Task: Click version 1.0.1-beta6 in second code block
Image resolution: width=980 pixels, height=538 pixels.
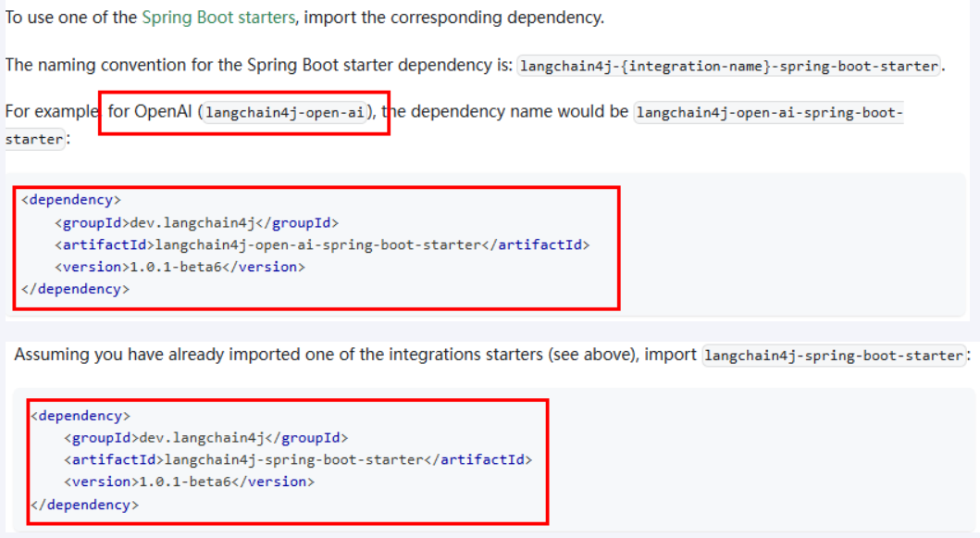Action: point(189,482)
